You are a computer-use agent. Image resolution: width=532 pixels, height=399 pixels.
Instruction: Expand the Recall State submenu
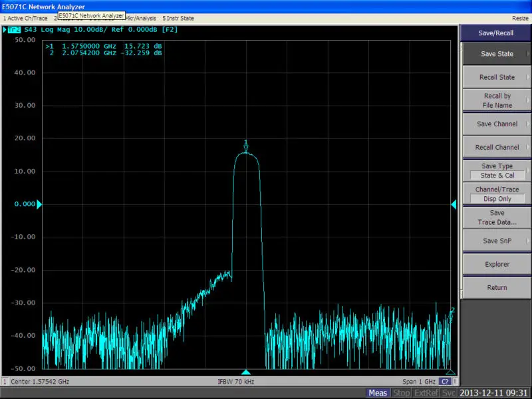[x=497, y=77]
